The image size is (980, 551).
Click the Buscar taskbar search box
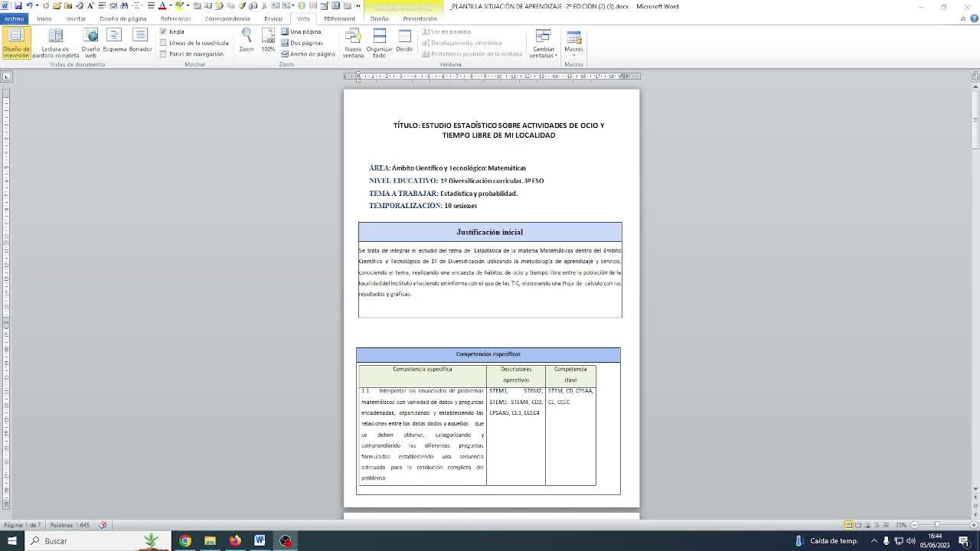click(96, 541)
